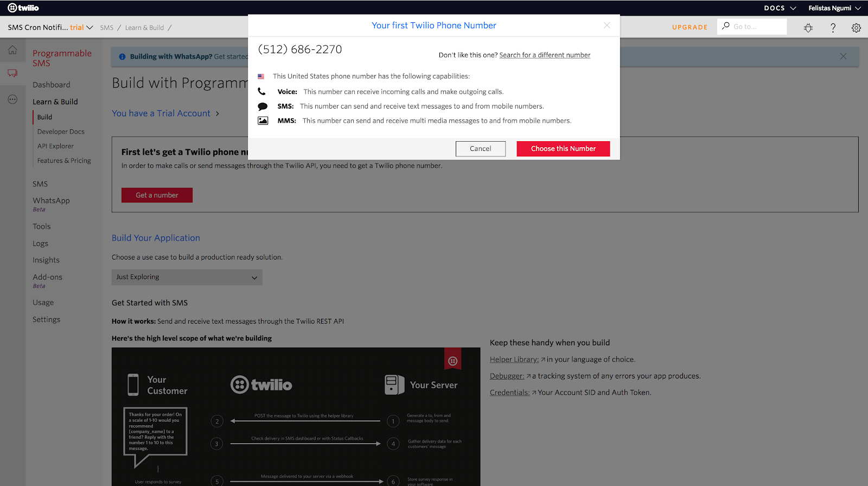Screen dimensions: 868x486
Task: Click the UPGRADE link
Action: pos(690,27)
